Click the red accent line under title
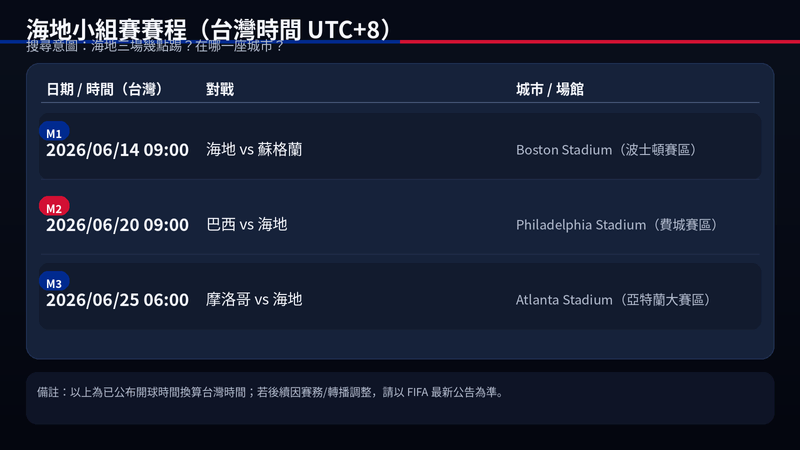This screenshot has height=450, width=800. coord(600,42)
